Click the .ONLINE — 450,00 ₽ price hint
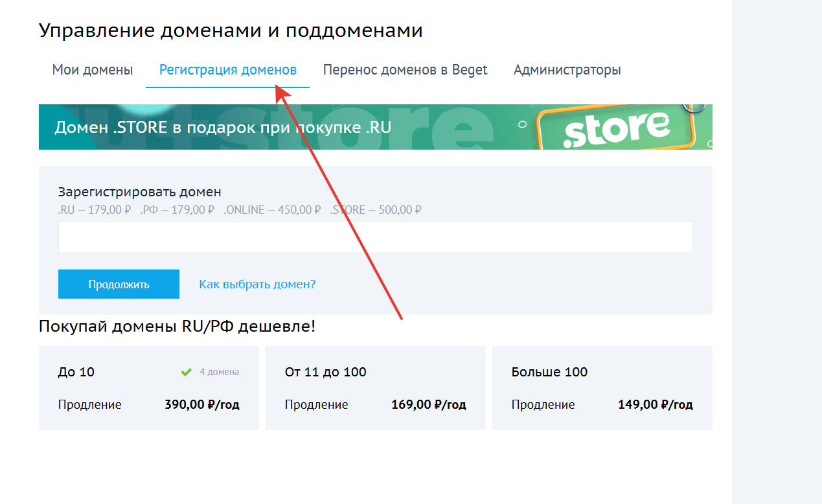This screenshot has height=504, width=822. pyautogui.click(x=272, y=210)
